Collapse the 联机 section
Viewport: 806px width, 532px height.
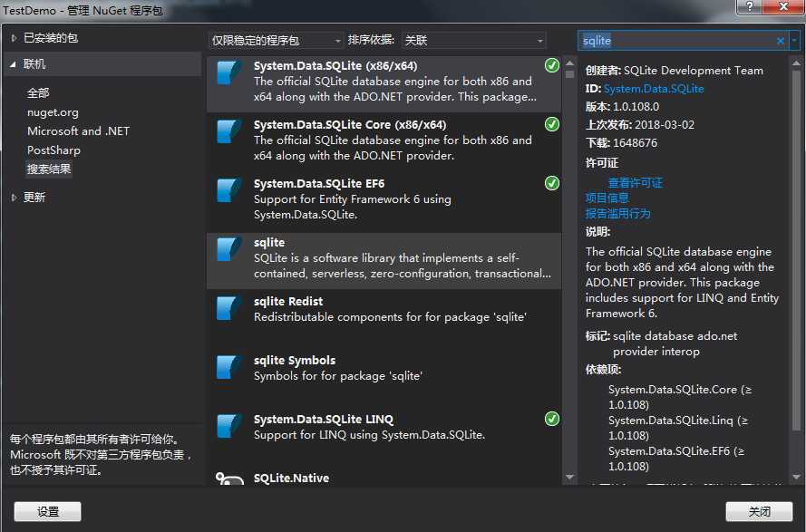[13, 64]
